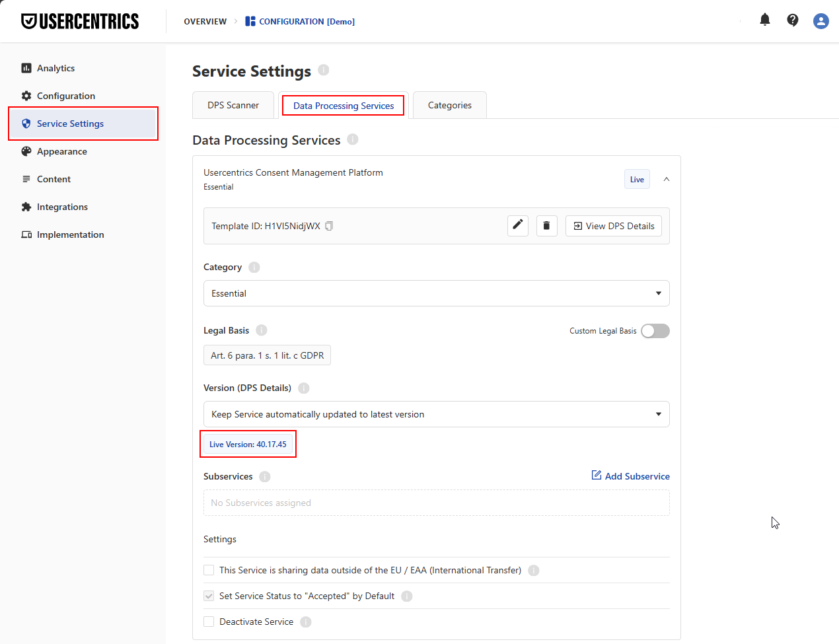Click the info icon next to Legal Basis

coord(262,330)
